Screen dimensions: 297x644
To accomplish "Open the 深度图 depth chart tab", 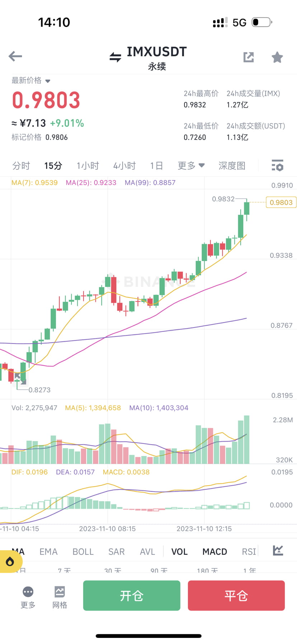I will [x=231, y=165].
